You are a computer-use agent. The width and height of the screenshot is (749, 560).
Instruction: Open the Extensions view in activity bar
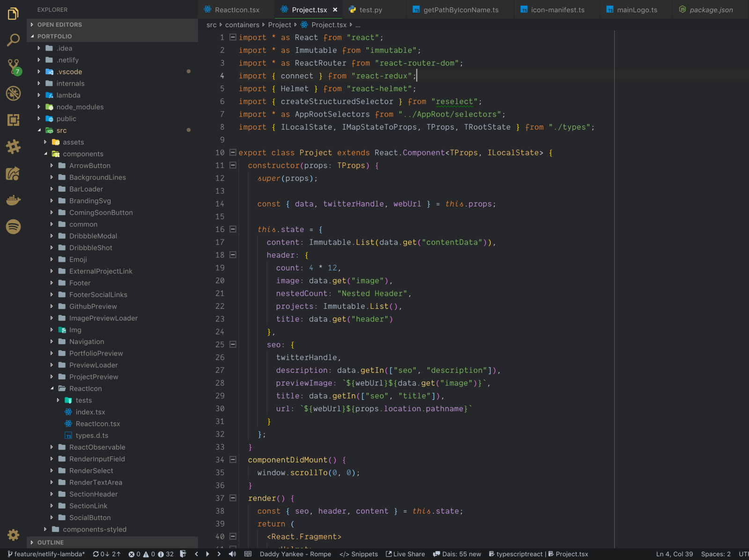(13, 120)
